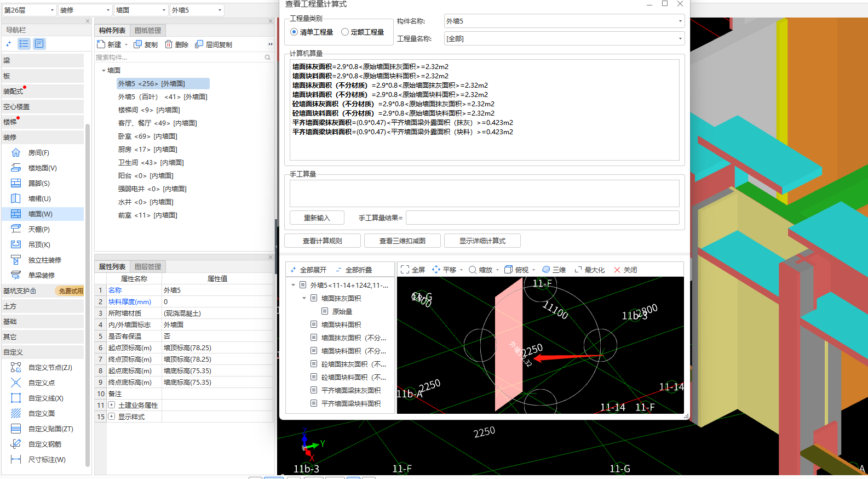The width and height of the screenshot is (868, 479).
Task: Click the 手工算量结果 input field
Action: tap(542, 218)
